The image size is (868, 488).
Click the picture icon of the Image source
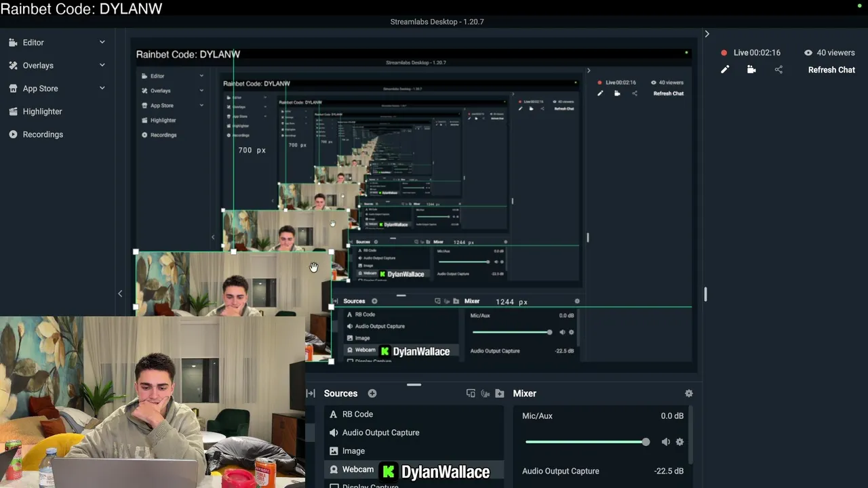coord(333,451)
